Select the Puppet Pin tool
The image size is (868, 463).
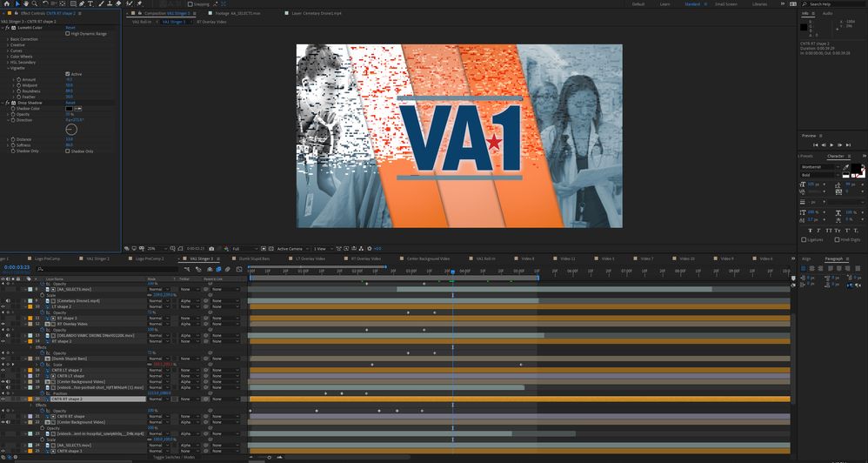coord(139,3)
